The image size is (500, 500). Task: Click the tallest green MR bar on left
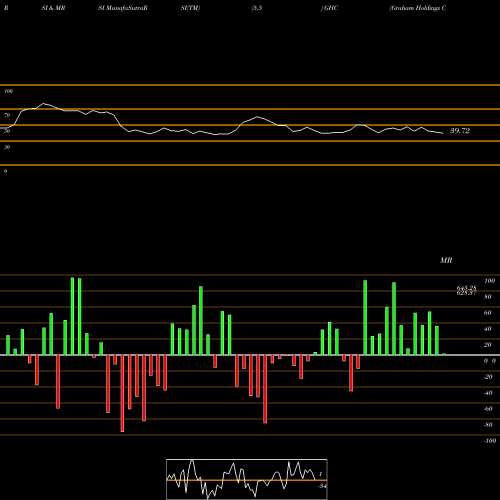[73, 316]
